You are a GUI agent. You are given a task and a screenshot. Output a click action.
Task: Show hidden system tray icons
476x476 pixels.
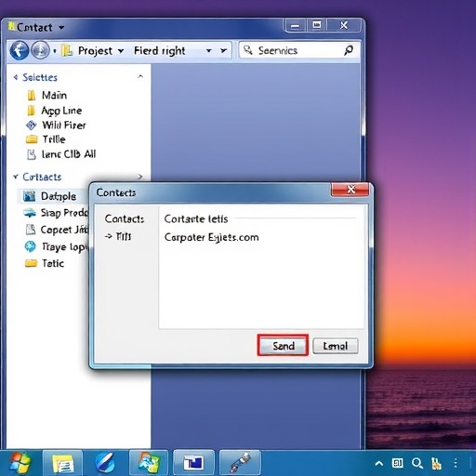(x=378, y=464)
